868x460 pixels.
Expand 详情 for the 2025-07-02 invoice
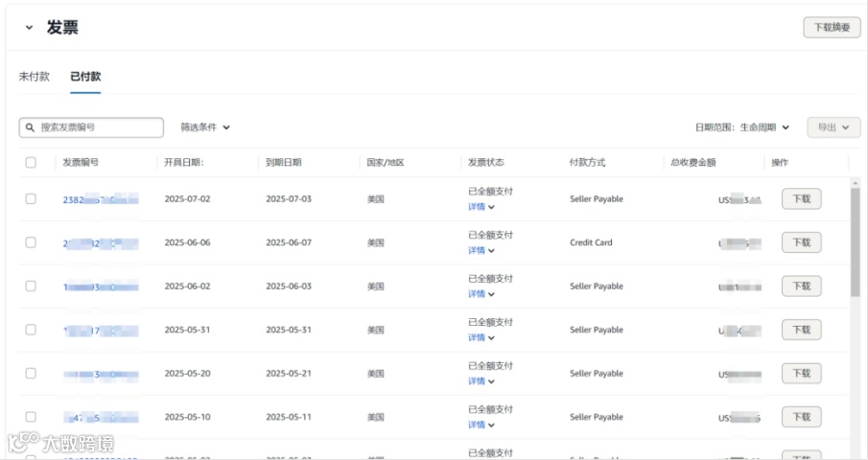pyautogui.click(x=481, y=207)
